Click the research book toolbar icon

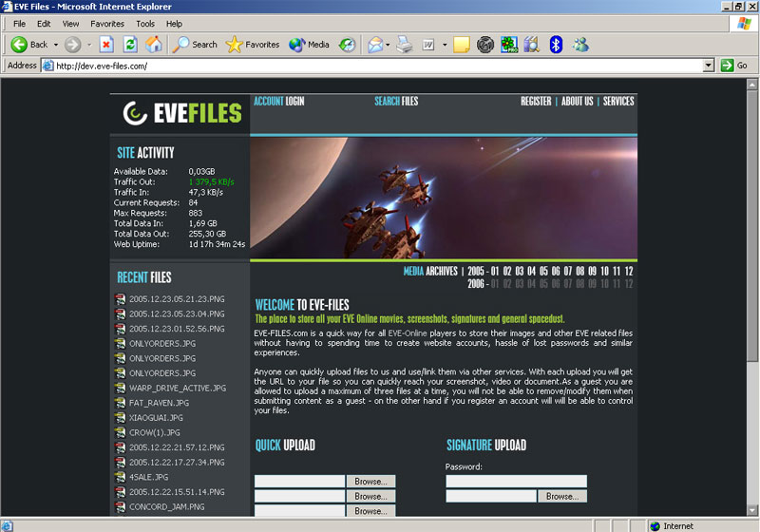tap(532, 45)
